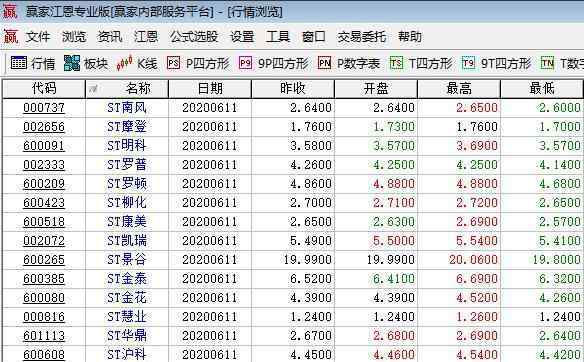Image resolution: width=584 pixels, height=362 pixels.
Task: Open stock code 601113 link
Action: 44,336
